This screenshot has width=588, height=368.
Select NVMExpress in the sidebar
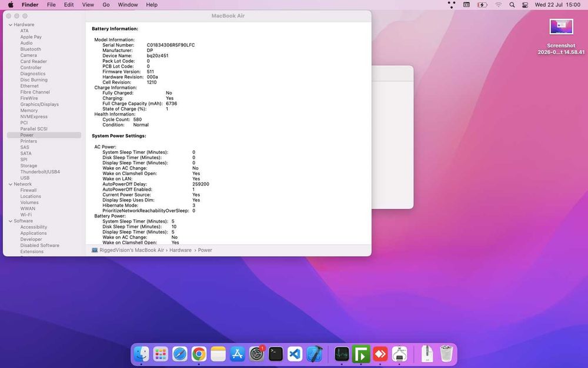[34, 117]
